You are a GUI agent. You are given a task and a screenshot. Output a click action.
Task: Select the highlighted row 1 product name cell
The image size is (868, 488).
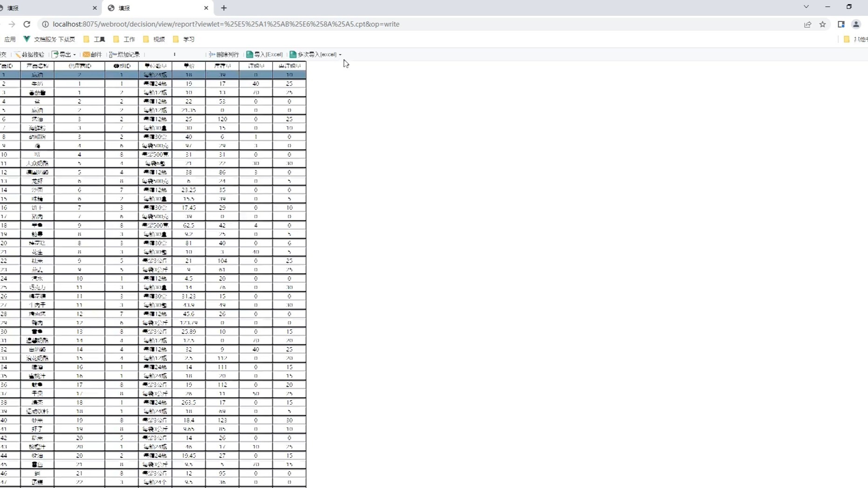click(x=37, y=75)
